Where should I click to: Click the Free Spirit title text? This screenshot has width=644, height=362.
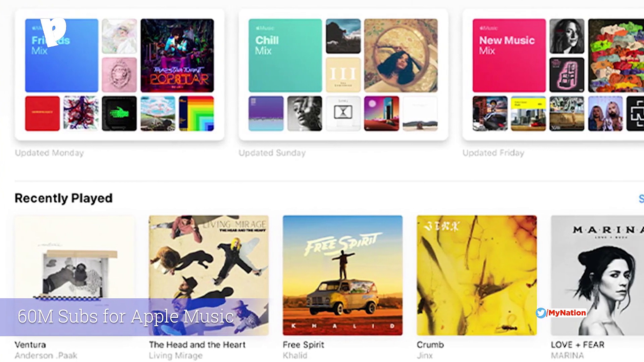coord(304,345)
